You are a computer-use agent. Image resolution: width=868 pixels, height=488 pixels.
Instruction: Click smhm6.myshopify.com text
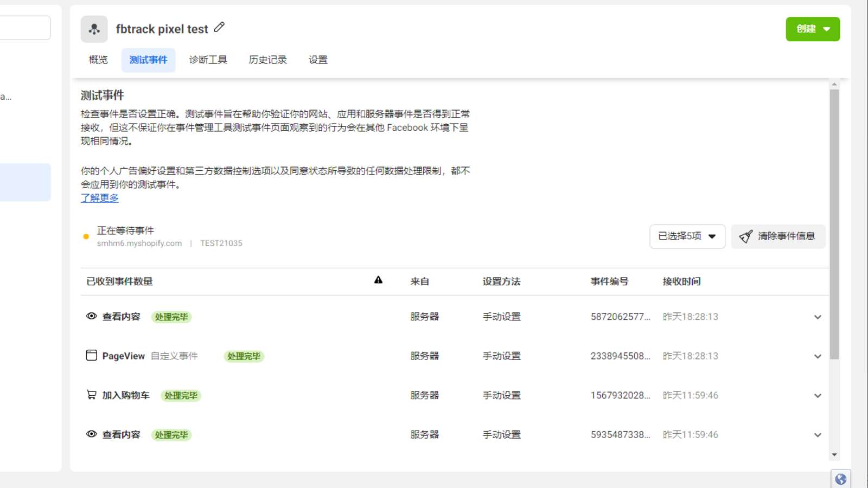coord(139,243)
